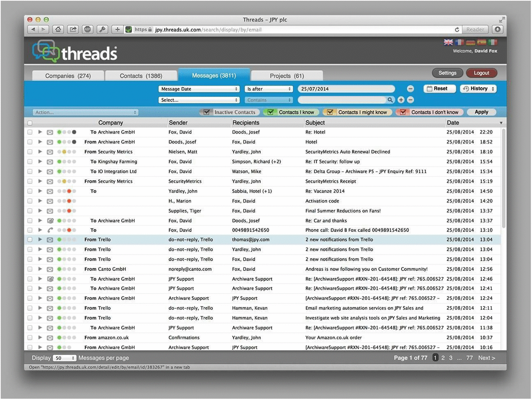Click the Reader button in address bar
The height and width of the screenshot is (400, 532).
tap(475, 30)
